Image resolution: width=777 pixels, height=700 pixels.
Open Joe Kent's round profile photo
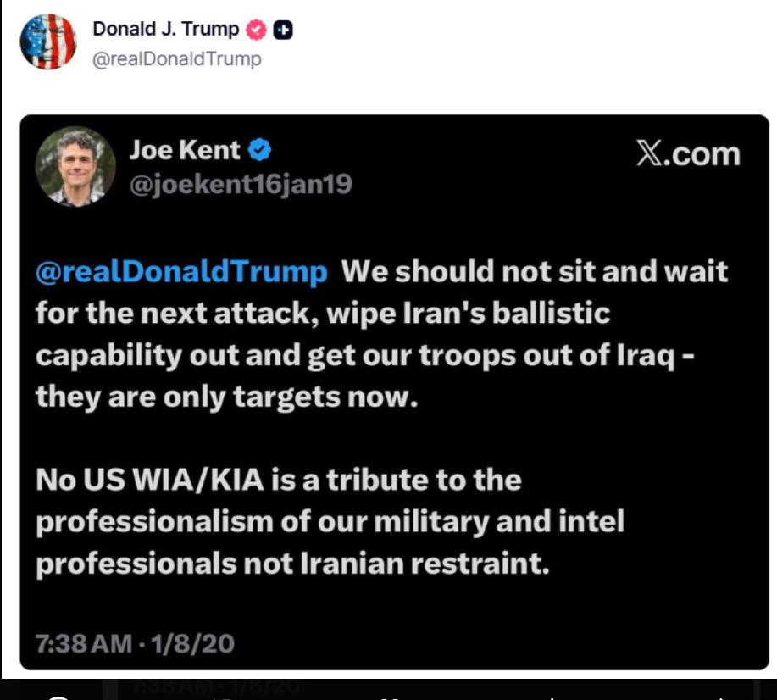[75, 166]
